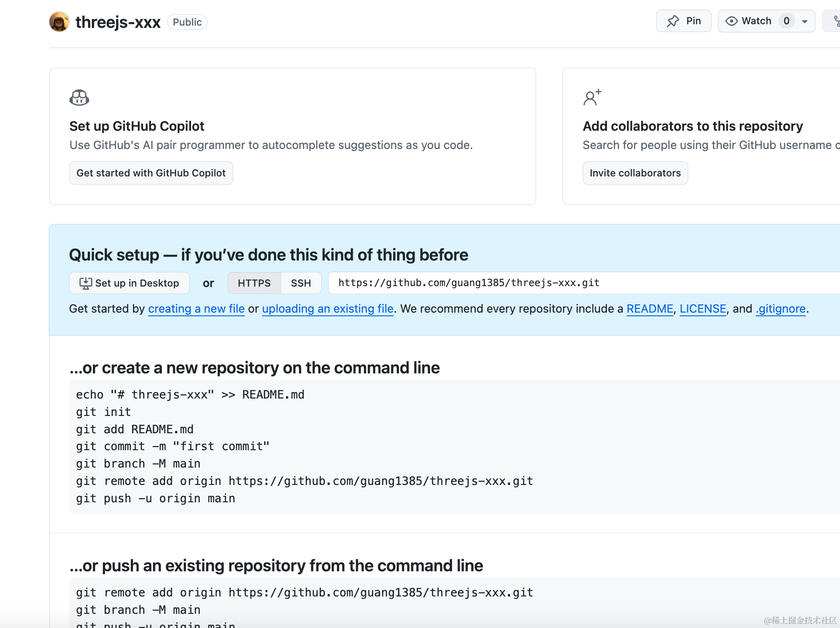Open the creating a new file link
This screenshot has width=840, height=628.
tap(197, 309)
